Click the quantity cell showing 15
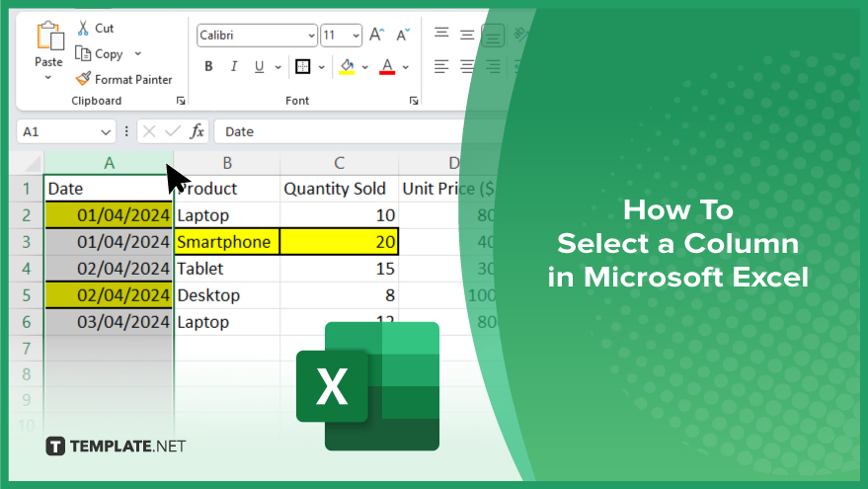868x489 pixels. point(339,269)
